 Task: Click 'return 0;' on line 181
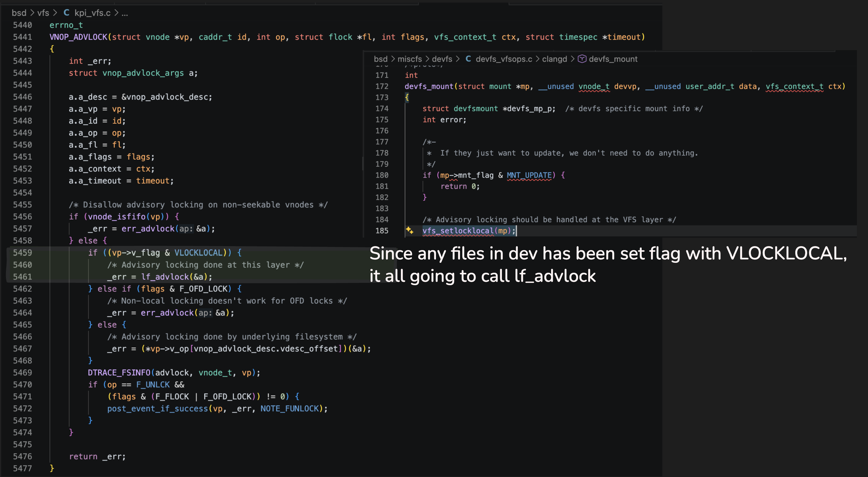(460, 186)
